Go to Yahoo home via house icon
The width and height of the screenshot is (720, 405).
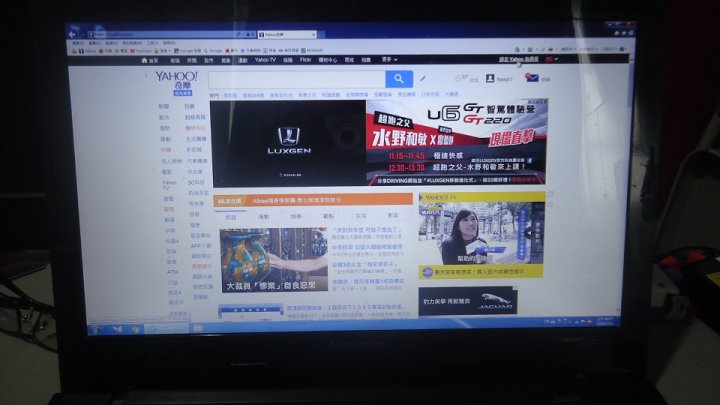pyautogui.click(x=144, y=60)
